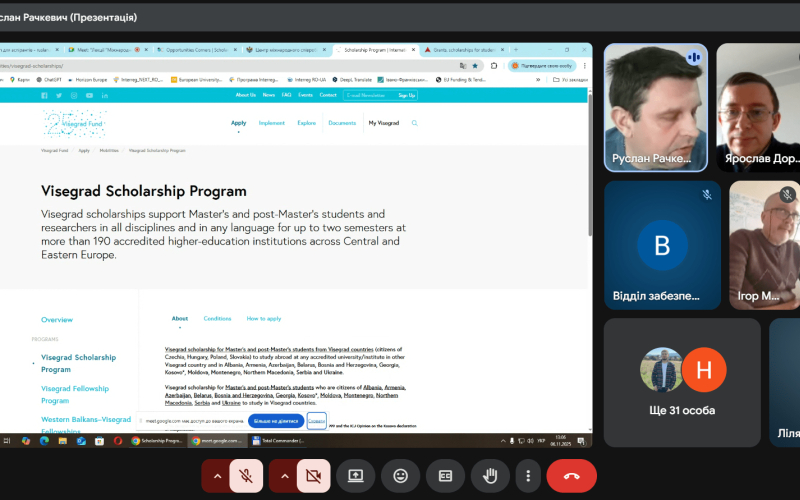
Task: Raise your hand in the meeting
Action: [490, 476]
